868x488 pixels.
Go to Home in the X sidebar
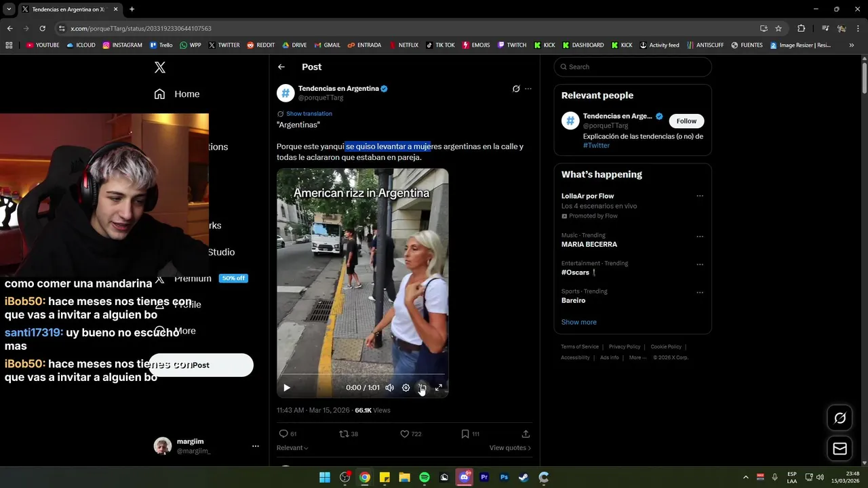(x=177, y=94)
